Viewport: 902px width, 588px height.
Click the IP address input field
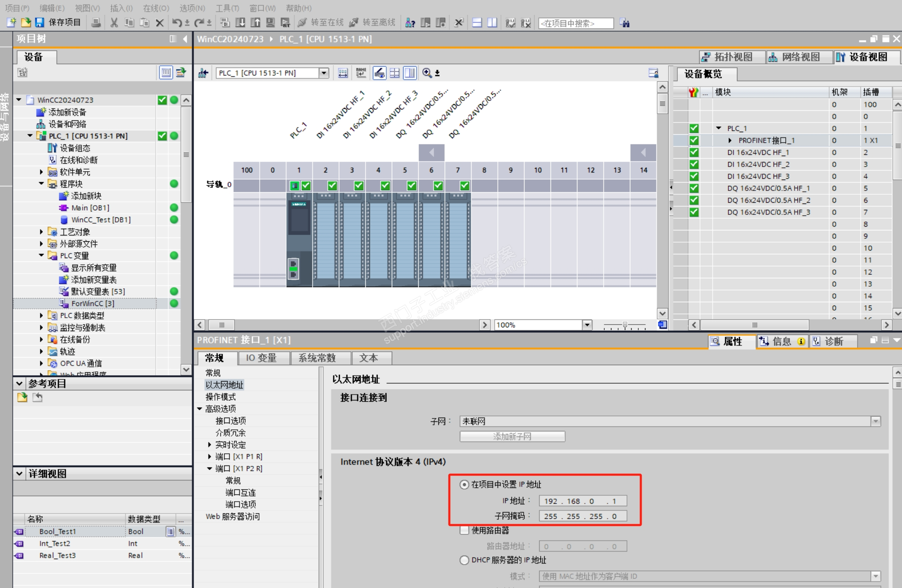coord(582,501)
